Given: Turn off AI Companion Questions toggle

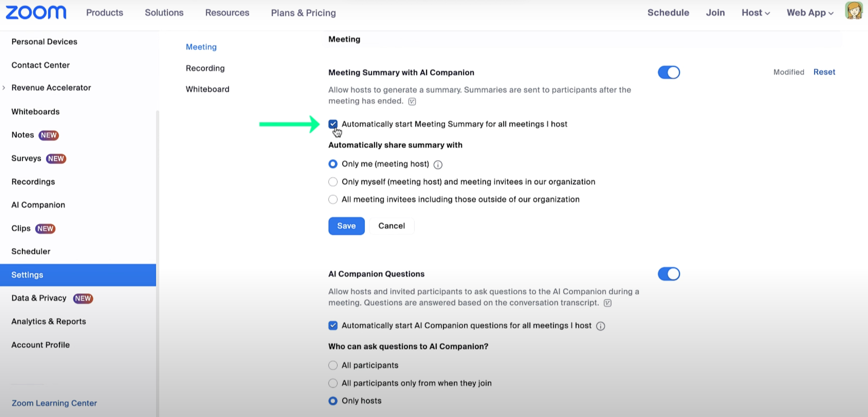Looking at the screenshot, I should pyautogui.click(x=669, y=274).
